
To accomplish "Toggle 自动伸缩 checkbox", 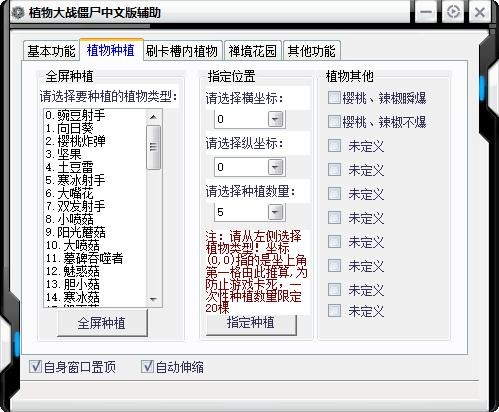I will coord(147,367).
